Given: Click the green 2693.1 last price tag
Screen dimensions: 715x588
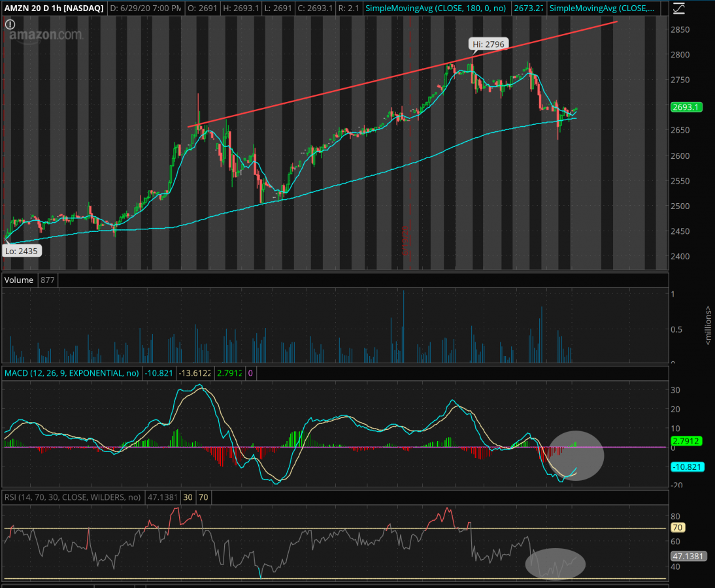Looking at the screenshot, I should pos(686,107).
